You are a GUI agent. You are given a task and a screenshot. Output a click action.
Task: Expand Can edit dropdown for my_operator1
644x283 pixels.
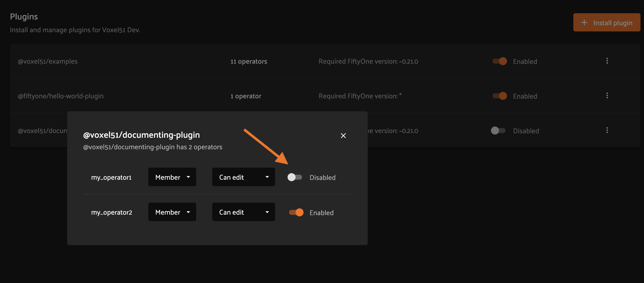point(243,177)
